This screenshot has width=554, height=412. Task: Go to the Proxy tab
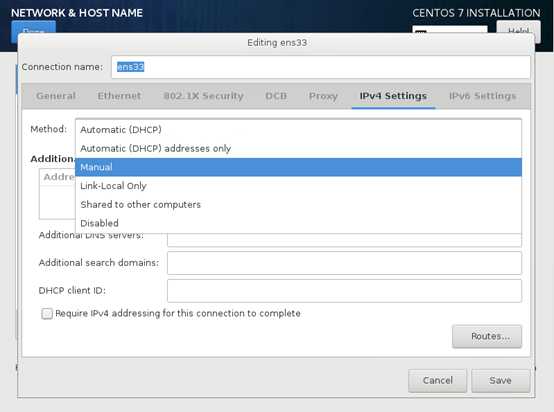pyautogui.click(x=323, y=96)
